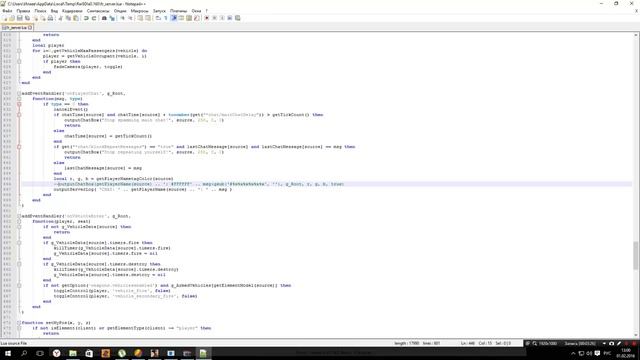640x360 pixels.
Task: Toggle the highlighted indent guide button
Action: click(x=173, y=18)
